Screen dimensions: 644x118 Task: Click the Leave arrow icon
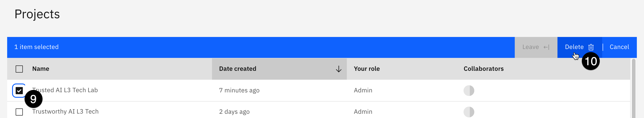pyautogui.click(x=546, y=47)
